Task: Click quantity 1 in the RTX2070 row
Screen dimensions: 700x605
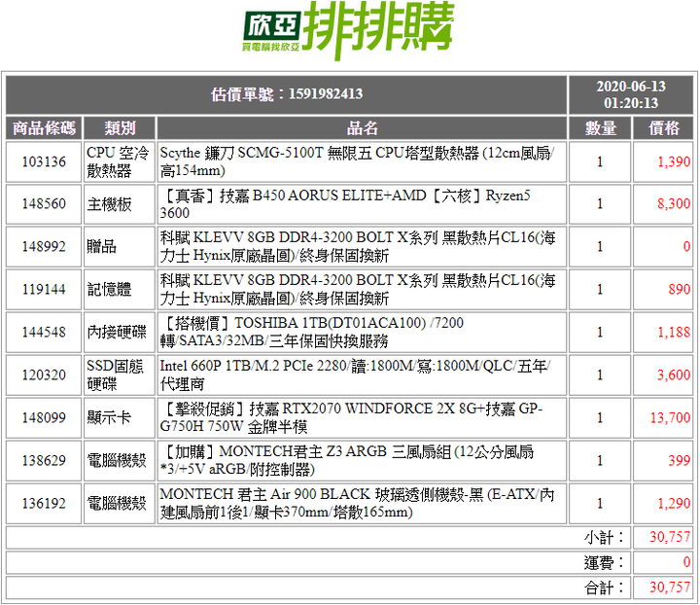Action: pos(600,418)
